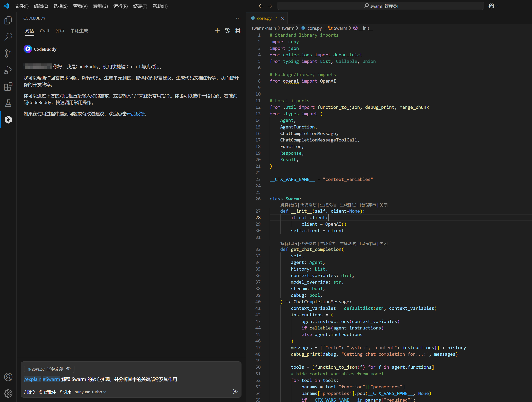Open the 终端(T) menu
532x402 pixels.
(140, 6)
